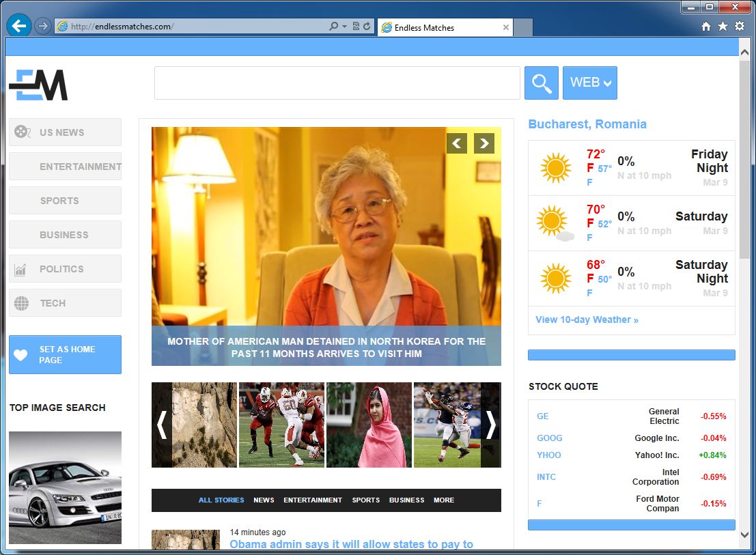Show next slide in main news carousel
The width and height of the screenshot is (756, 555).
click(x=484, y=143)
